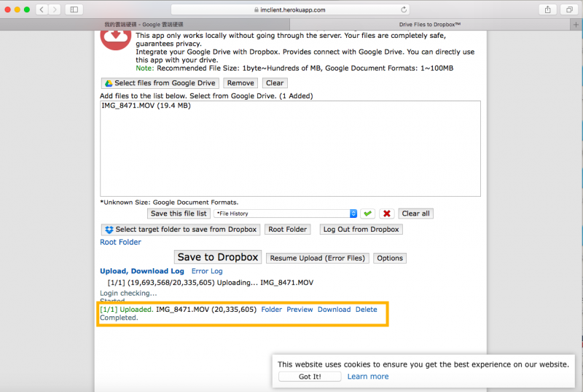Go back with Safari's back arrow
This screenshot has width=583, height=392.
tap(42, 9)
